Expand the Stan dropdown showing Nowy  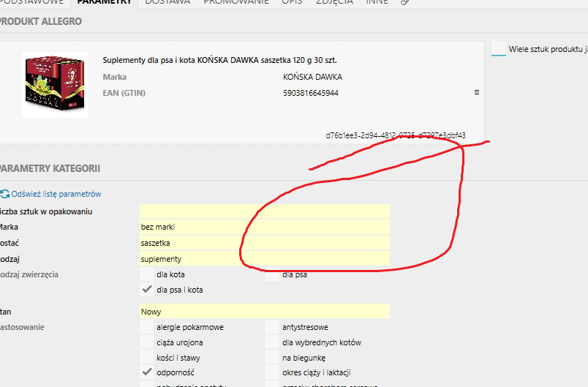(265, 311)
